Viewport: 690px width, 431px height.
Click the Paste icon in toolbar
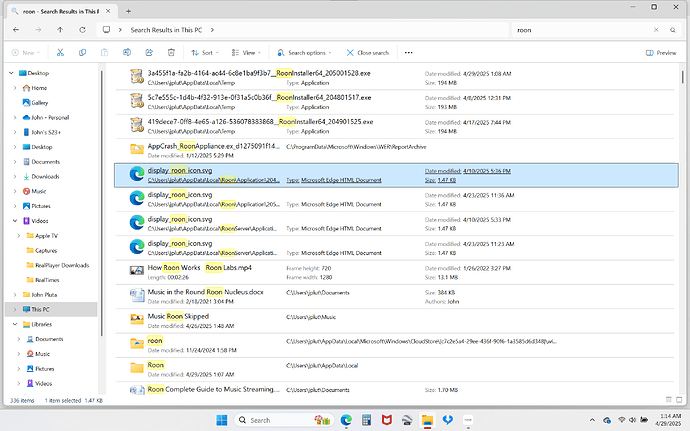coord(104,52)
